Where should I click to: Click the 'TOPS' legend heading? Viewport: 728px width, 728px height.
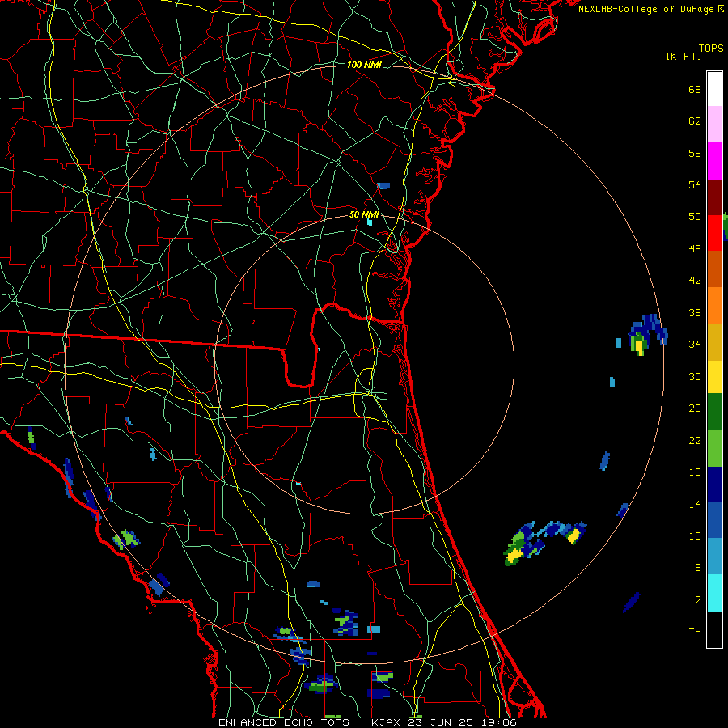pos(711,49)
